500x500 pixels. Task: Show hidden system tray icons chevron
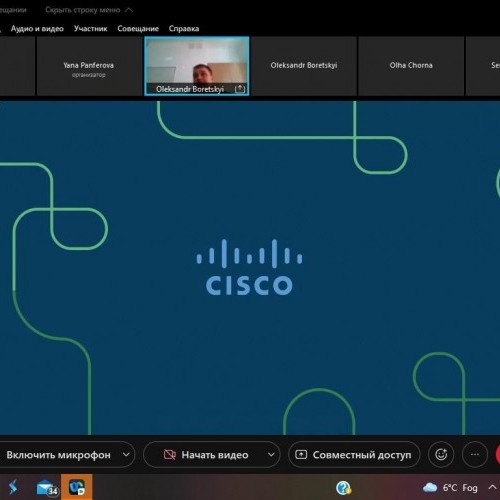pos(492,487)
